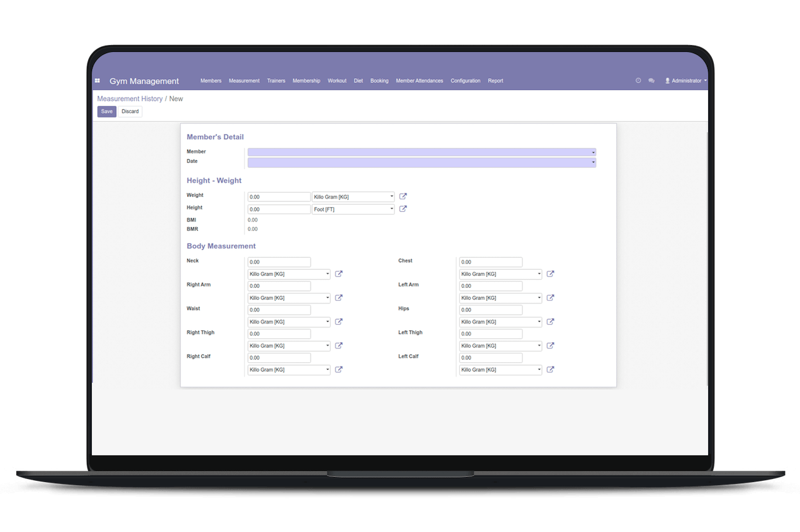Open the Diet menu
The height and width of the screenshot is (532, 800).
358,81
